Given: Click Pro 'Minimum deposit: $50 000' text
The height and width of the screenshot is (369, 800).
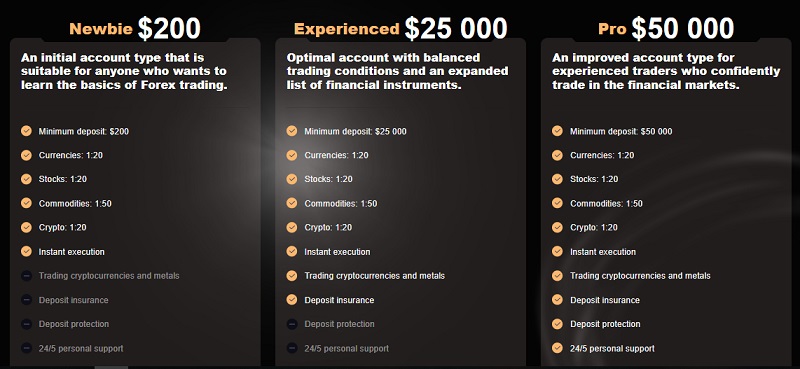Looking at the screenshot, I should click(x=621, y=131).
